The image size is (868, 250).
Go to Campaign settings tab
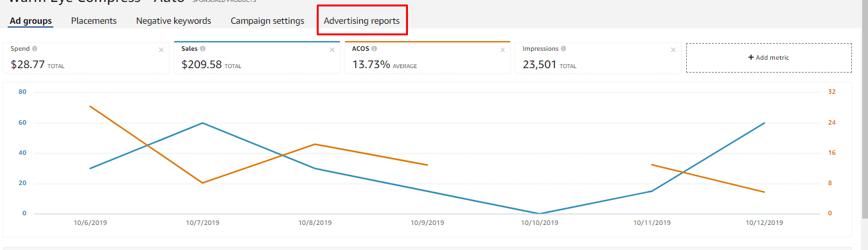(267, 21)
